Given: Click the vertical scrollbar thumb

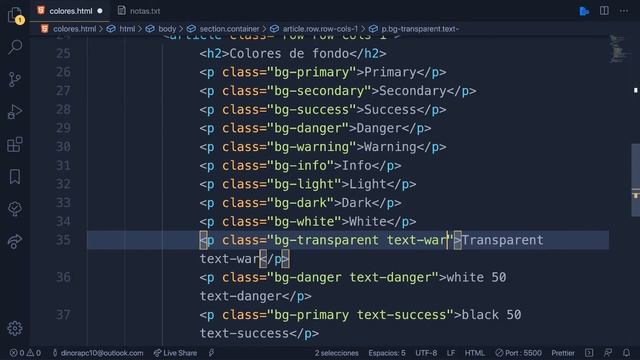Looking at the screenshot, I should coord(636,180).
